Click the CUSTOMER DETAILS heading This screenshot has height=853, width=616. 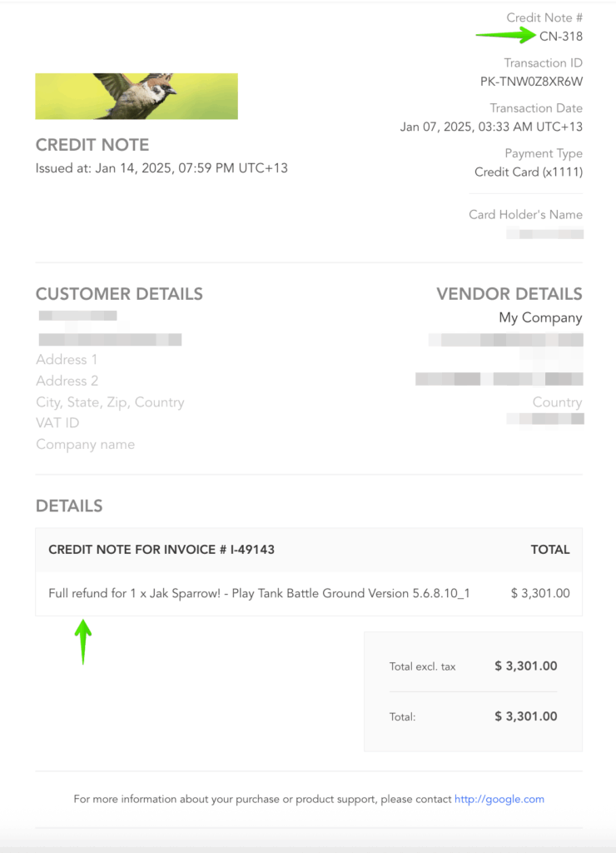pos(119,294)
